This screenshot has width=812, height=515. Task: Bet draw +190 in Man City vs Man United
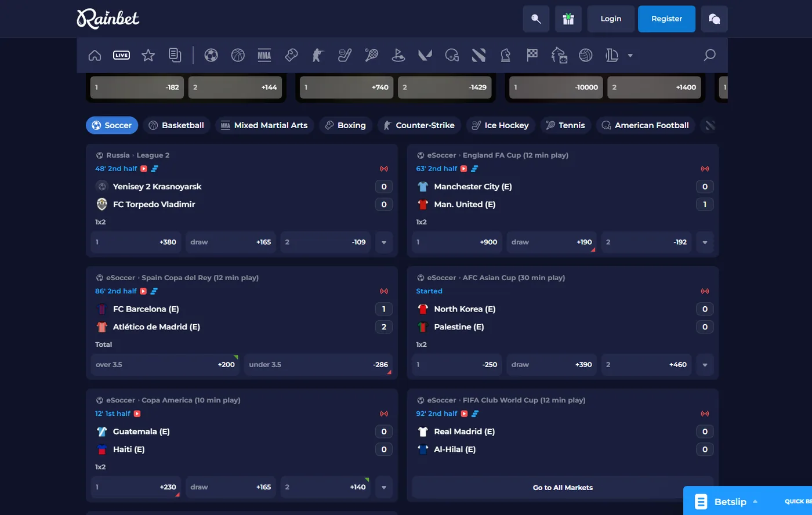(x=552, y=242)
